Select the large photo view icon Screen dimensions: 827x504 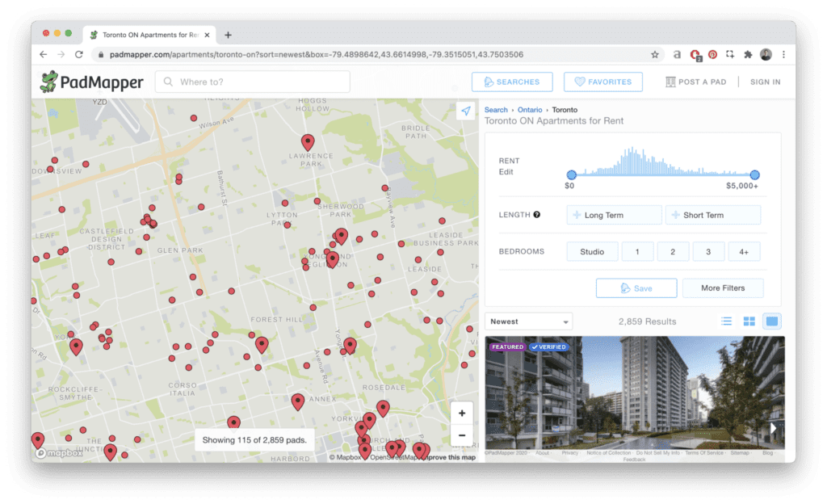(772, 321)
